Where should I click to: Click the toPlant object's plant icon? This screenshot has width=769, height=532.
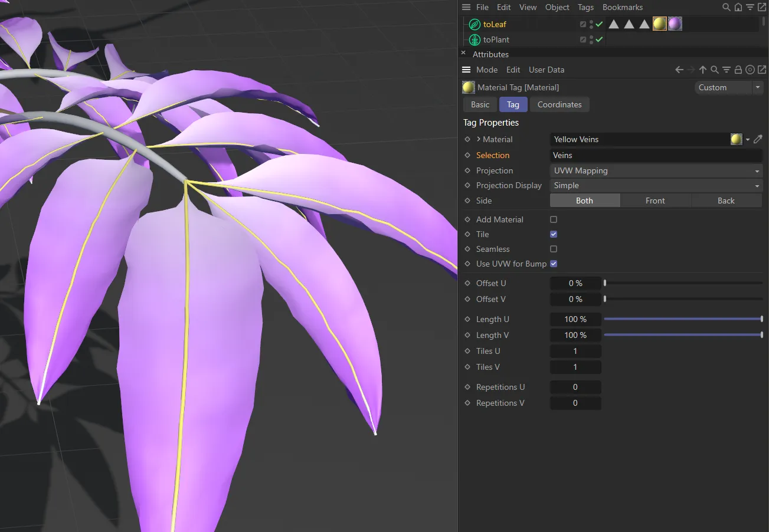coord(475,40)
